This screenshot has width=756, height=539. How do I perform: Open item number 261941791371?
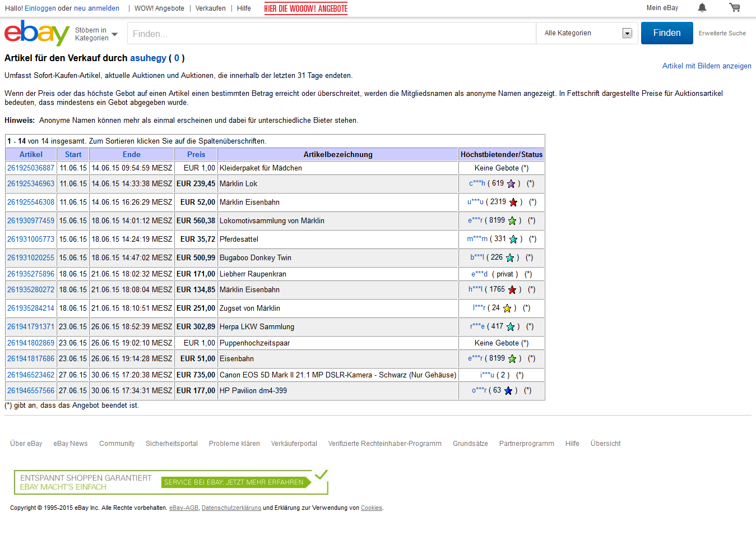click(x=31, y=326)
